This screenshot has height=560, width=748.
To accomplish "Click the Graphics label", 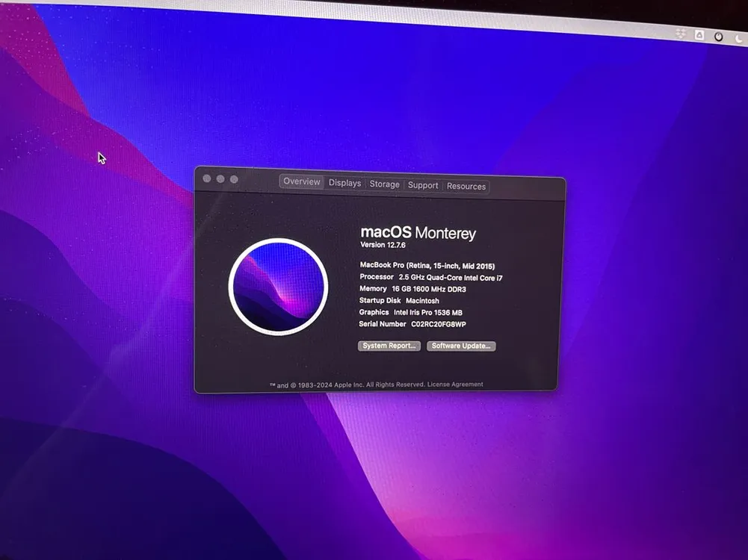I will (x=374, y=312).
